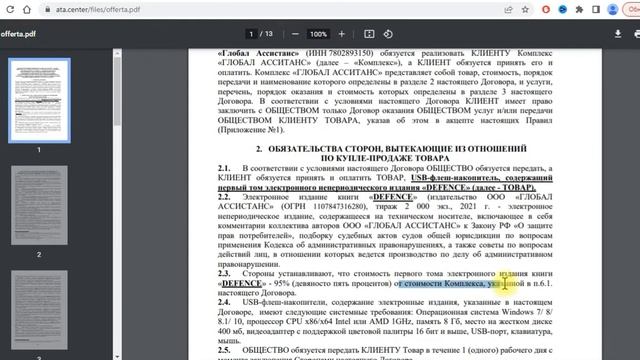
Task: Select page 1 thumbnail in sidebar
Action: [x=39, y=100]
